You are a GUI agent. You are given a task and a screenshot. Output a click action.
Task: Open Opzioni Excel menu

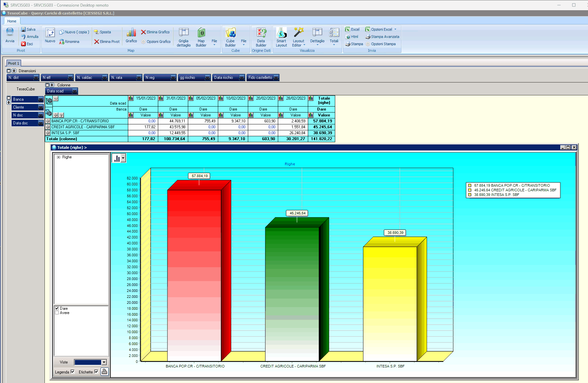381,29
